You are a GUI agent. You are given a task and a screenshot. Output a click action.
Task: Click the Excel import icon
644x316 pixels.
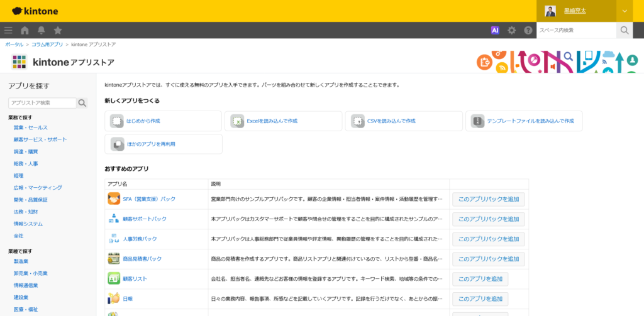tap(237, 121)
